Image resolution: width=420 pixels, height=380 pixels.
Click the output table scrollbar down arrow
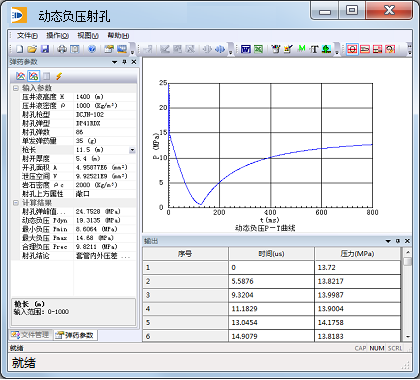click(408, 337)
